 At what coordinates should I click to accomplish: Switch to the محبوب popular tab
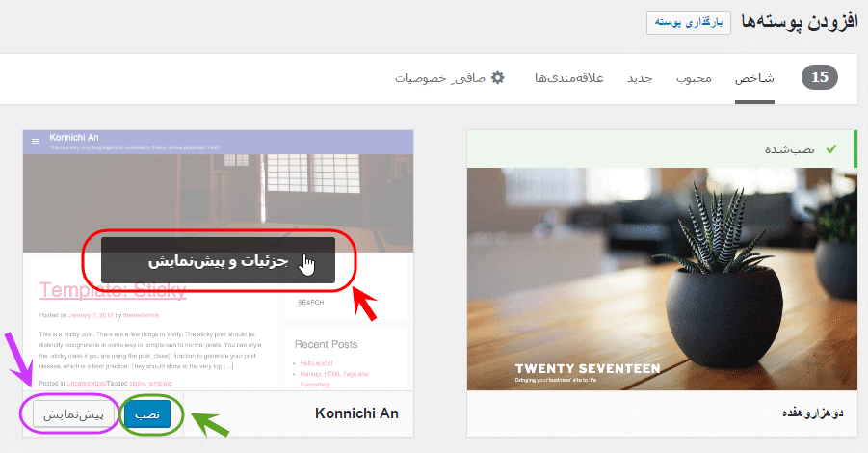click(694, 78)
